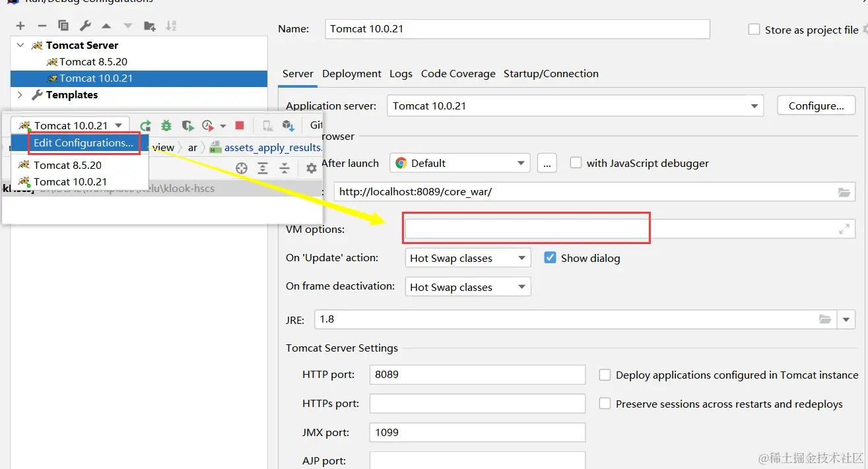The height and width of the screenshot is (469, 868).
Task: Uncheck Show dialog checkbox
Action: (x=550, y=258)
